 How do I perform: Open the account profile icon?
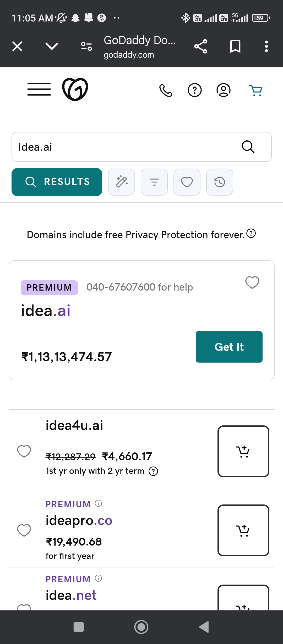tap(223, 90)
